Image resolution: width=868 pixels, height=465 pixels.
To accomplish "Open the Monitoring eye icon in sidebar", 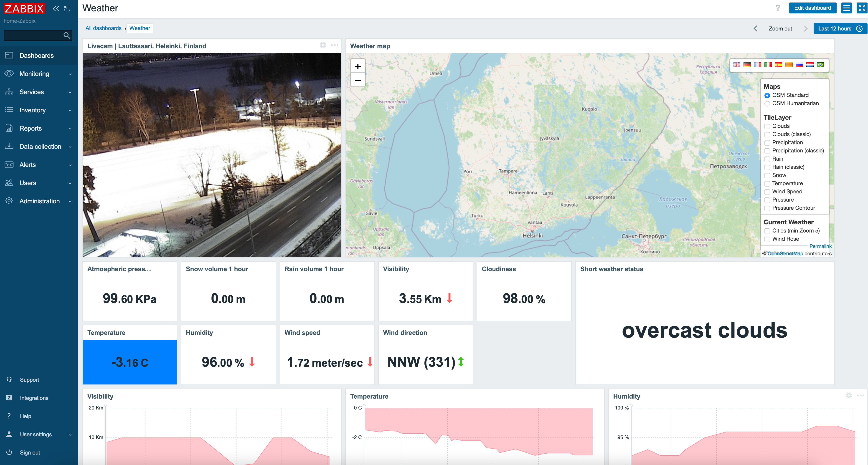I will 9,73.
